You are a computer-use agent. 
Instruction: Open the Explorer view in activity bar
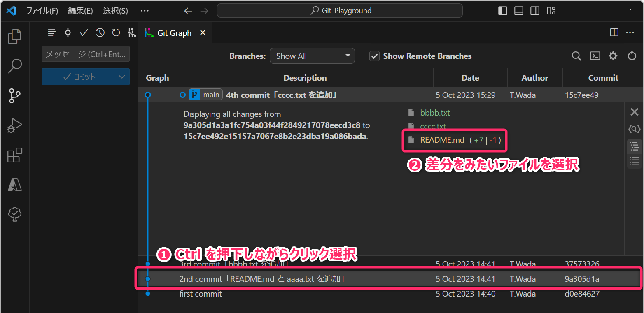click(15, 37)
